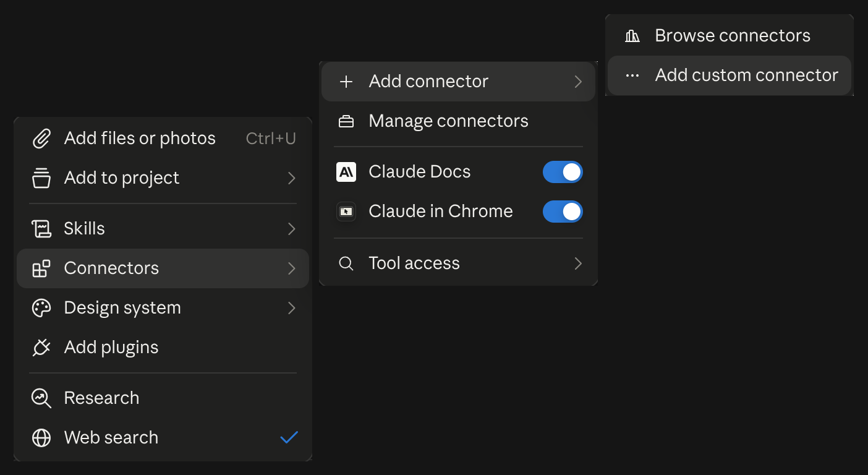Click the Claude Docs Anthropic logo icon
The height and width of the screenshot is (475, 868).
coord(346,172)
